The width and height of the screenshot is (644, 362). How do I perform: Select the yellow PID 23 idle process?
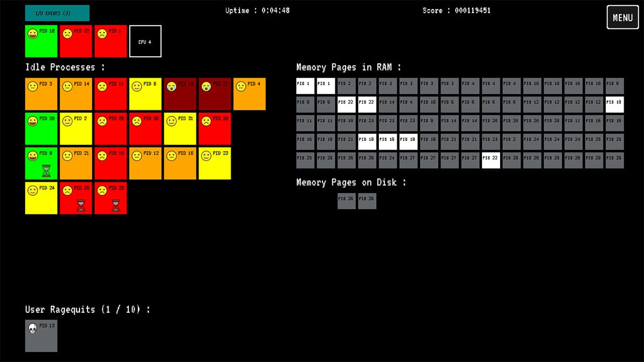point(215,164)
